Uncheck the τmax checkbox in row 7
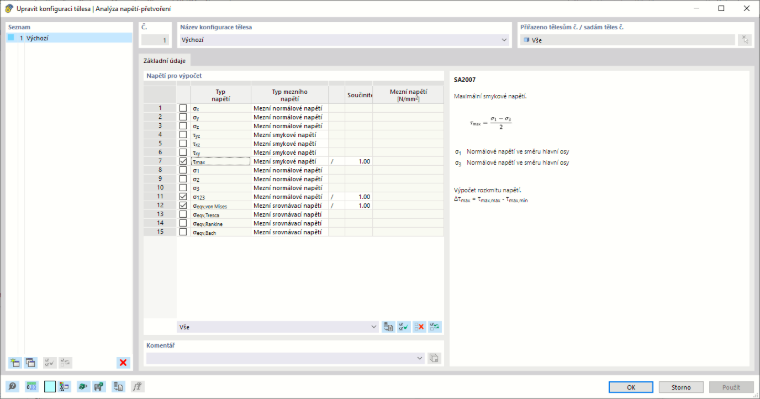The width and height of the screenshot is (760, 399). 183,161
